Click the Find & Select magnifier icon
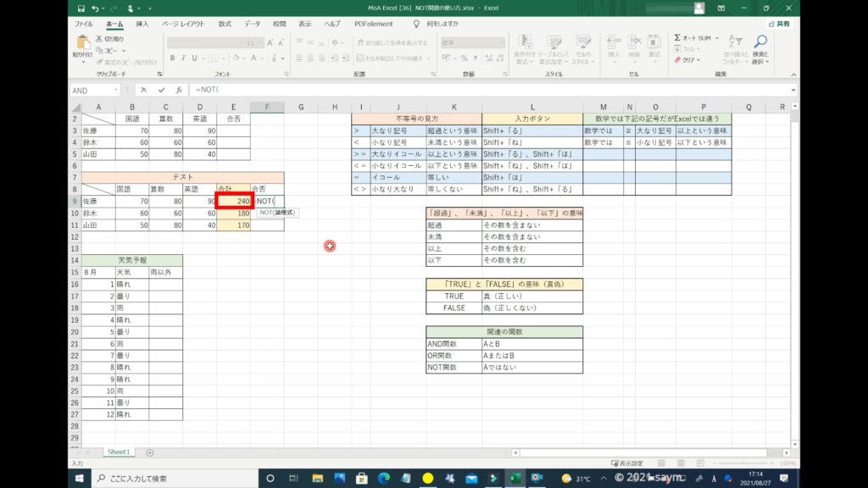Screen dimensions: 868x488 (759, 42)
